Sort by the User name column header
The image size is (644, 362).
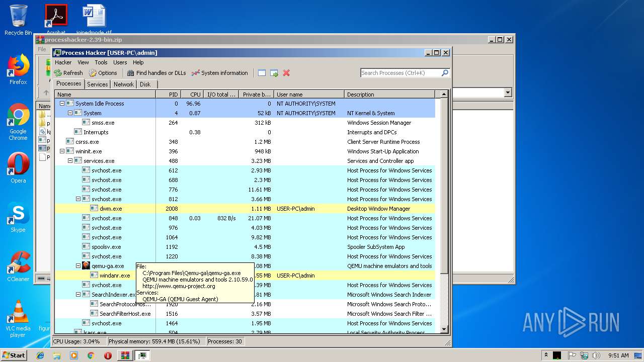[x=309, y=94]
